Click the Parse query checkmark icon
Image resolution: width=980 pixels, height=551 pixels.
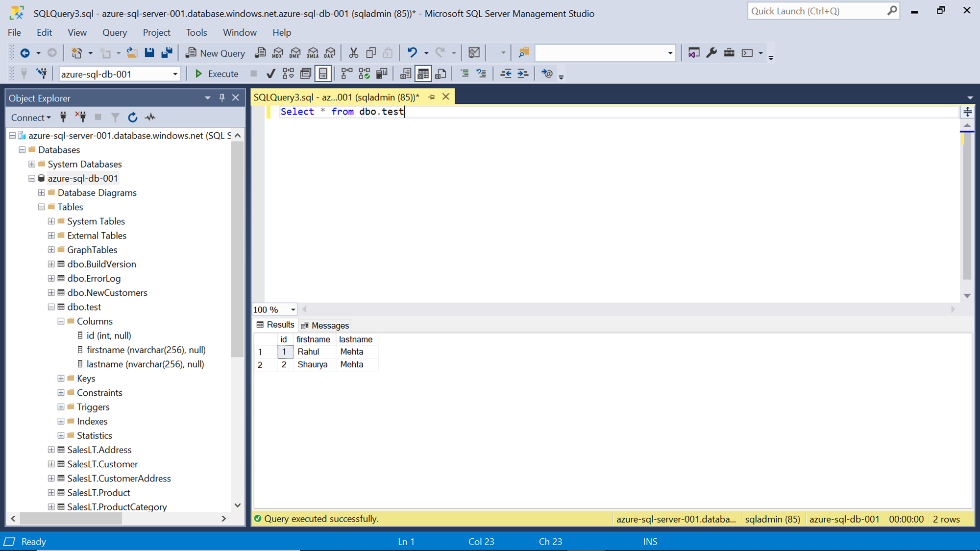coord(270,74)
